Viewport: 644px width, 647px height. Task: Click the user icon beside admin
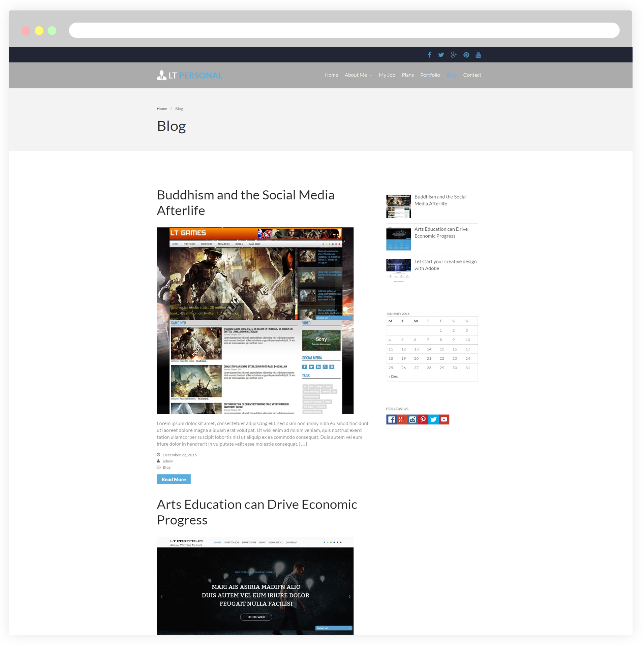click(158, 461)
